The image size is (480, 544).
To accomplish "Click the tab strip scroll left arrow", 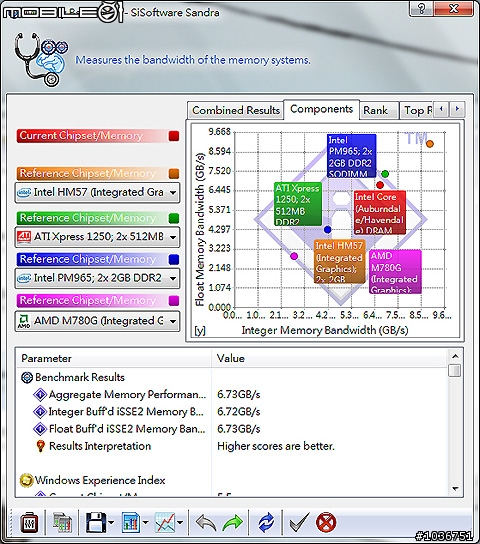I will (441, 109).
